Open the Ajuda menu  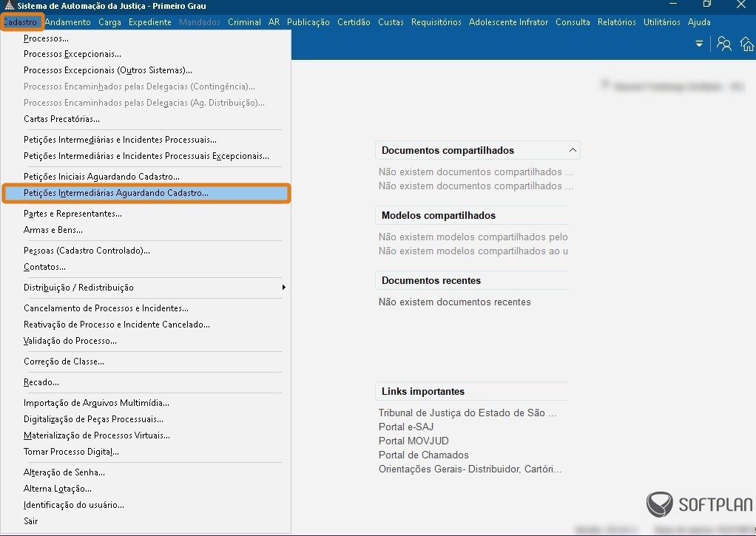point(698,22)
